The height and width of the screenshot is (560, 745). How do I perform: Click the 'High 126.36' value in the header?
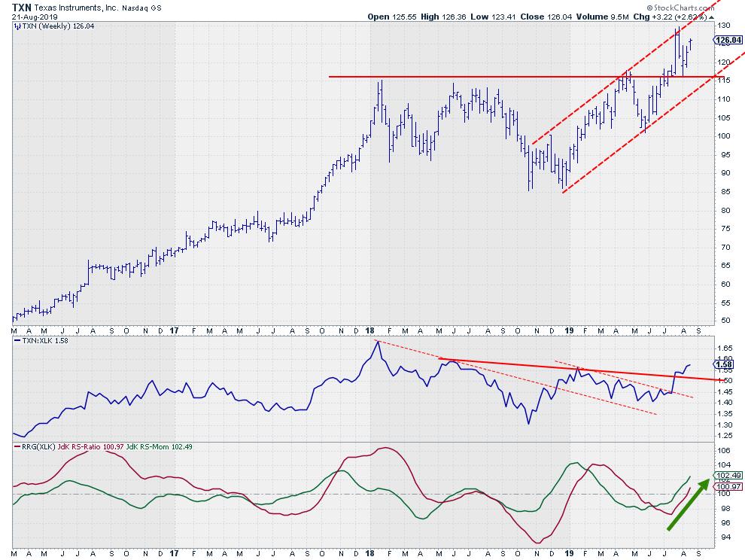[x=443, y=17]
